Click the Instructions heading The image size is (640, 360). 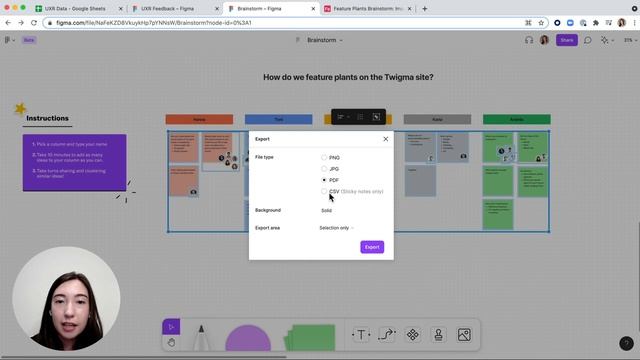(x=47, y=118)
